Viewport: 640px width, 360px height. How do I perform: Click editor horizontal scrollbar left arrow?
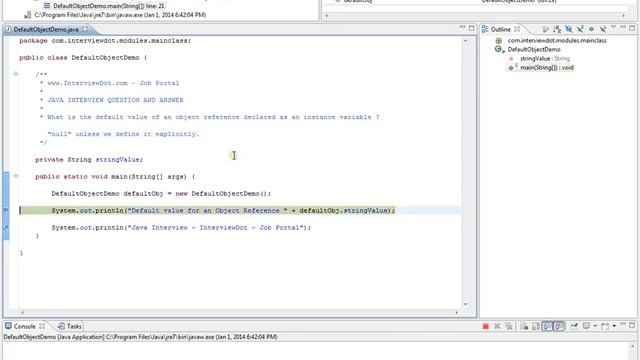[x=22, y=313]
